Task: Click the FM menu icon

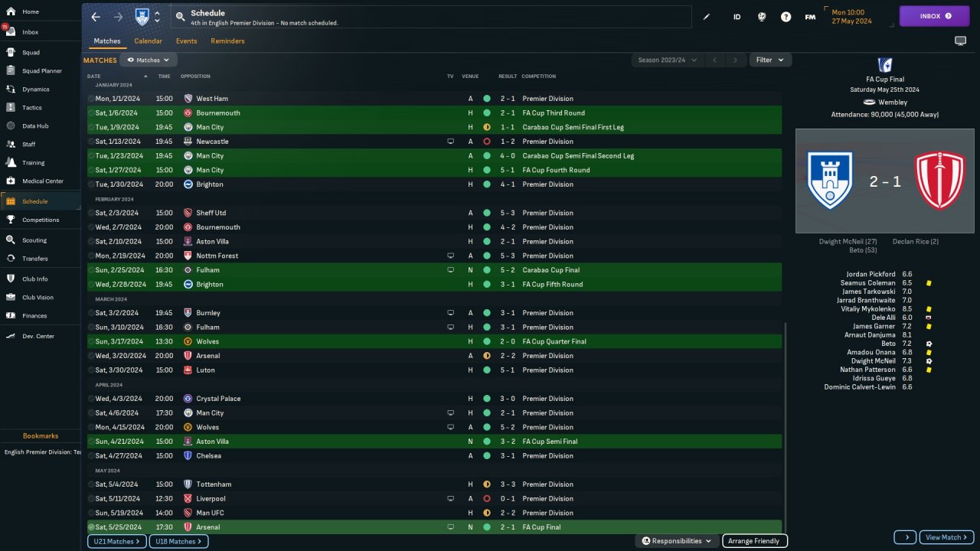Action: tap(810, 17)
